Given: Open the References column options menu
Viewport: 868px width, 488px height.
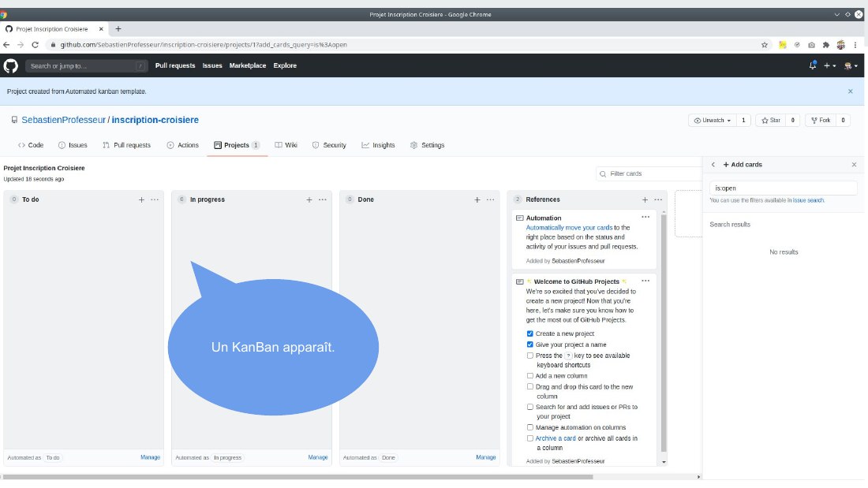Looking at the screenshot, I should tap(658, 199).
